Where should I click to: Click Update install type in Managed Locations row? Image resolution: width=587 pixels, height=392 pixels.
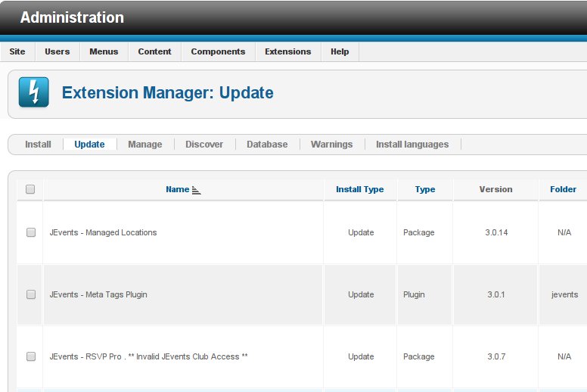(x=361, y=232)
